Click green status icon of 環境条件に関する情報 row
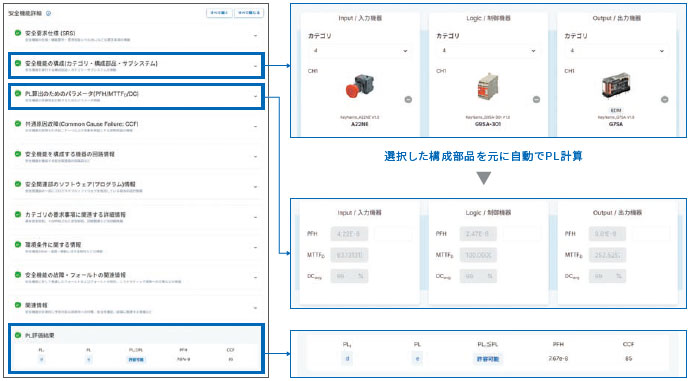 [18, 244]
